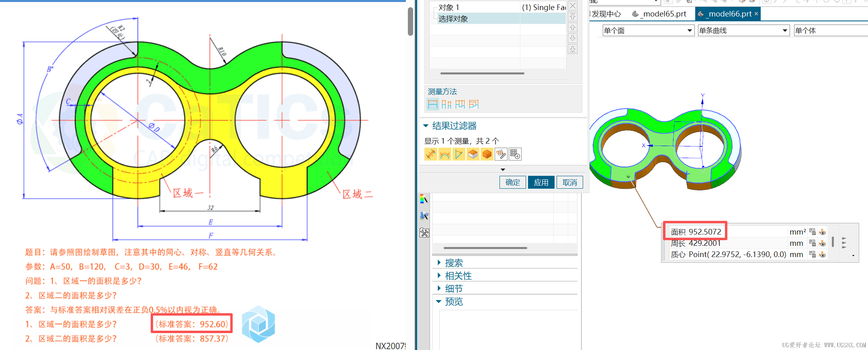The height and width of the screenshot is (350, 868).
Task: Expand the 搜索 section
Action: point(439,263)
